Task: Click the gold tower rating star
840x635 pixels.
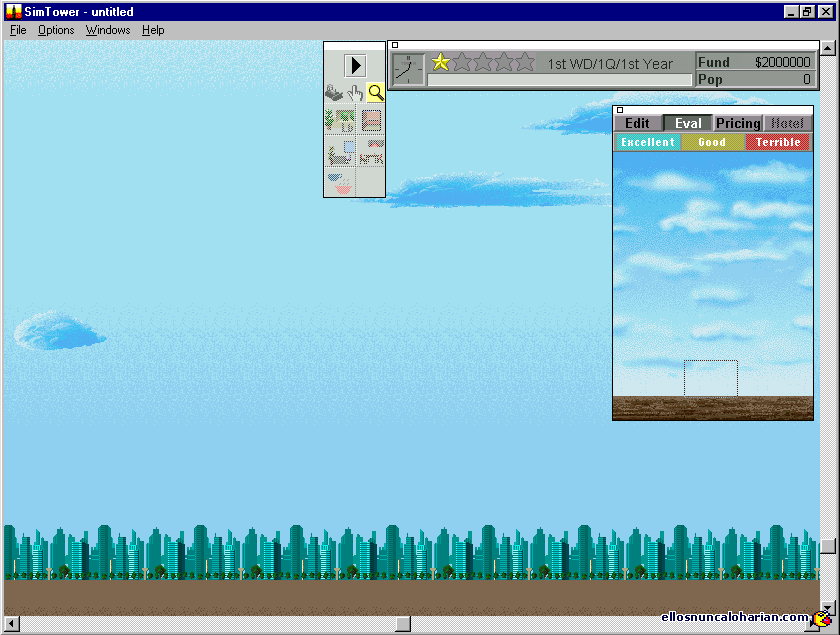Action: point(440,62)
